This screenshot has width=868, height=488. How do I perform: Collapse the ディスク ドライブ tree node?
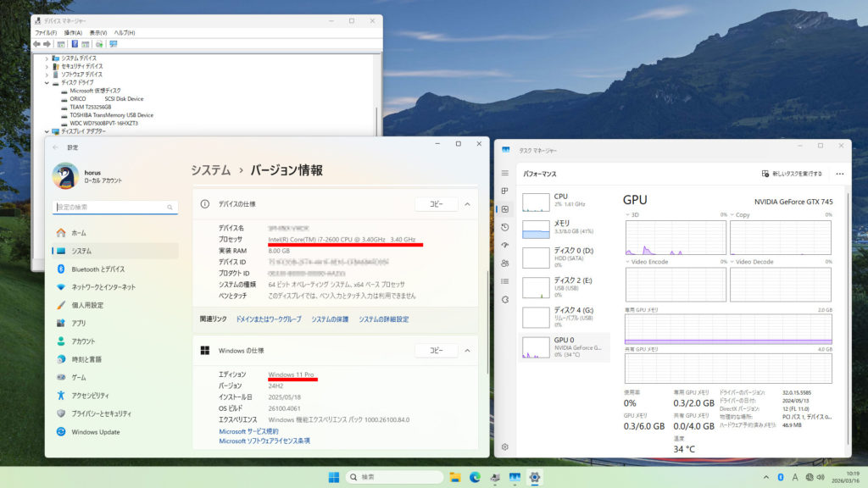(47, 82)
